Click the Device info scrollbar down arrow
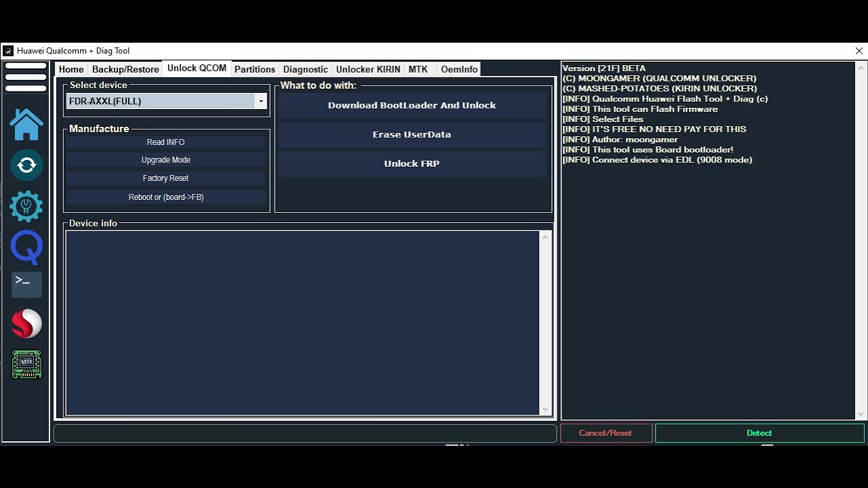This screenshot has height=488, width=868. pos(545,409)
